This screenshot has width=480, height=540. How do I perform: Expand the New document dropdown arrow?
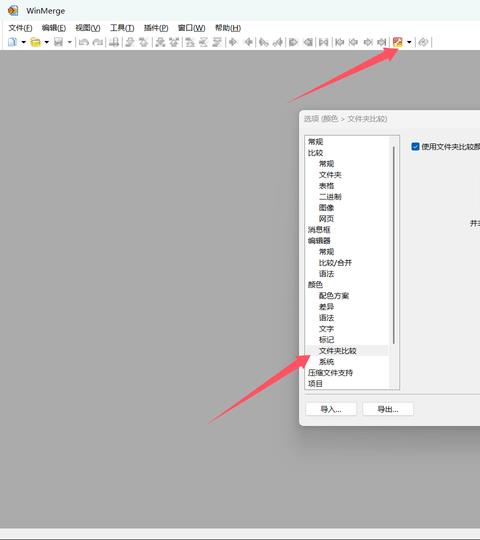point(23,42)
